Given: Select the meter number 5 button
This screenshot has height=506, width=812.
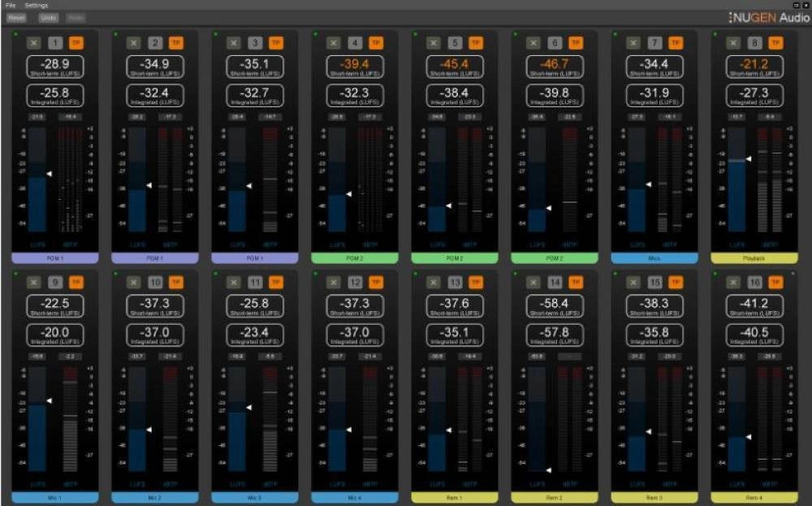Looking at the screenshot, I should pos(456,43).
